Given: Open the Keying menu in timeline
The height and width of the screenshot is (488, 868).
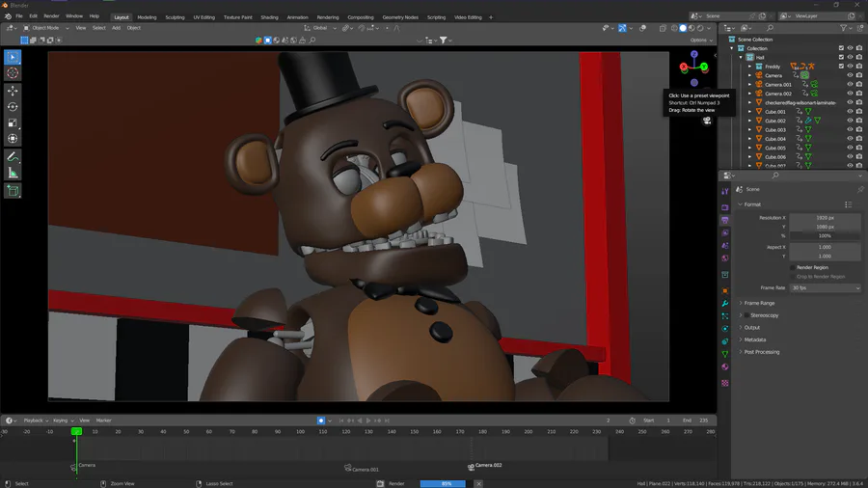Looking at the screenshot, I should [62, 420].
